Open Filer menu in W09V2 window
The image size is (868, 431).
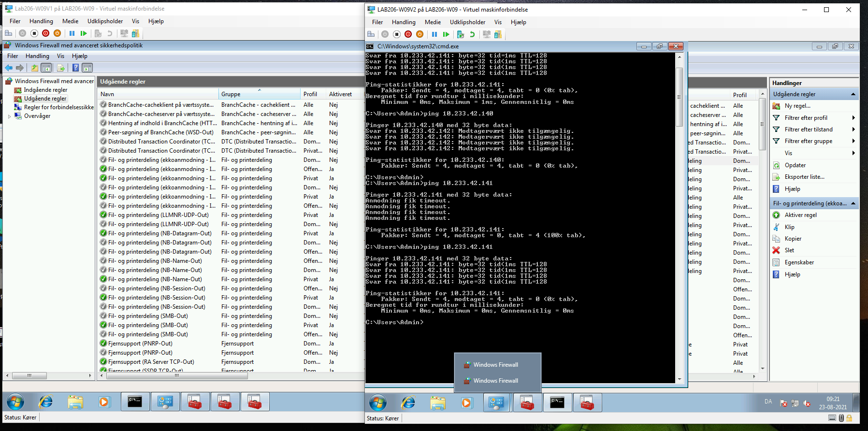(x=377, y=22)
